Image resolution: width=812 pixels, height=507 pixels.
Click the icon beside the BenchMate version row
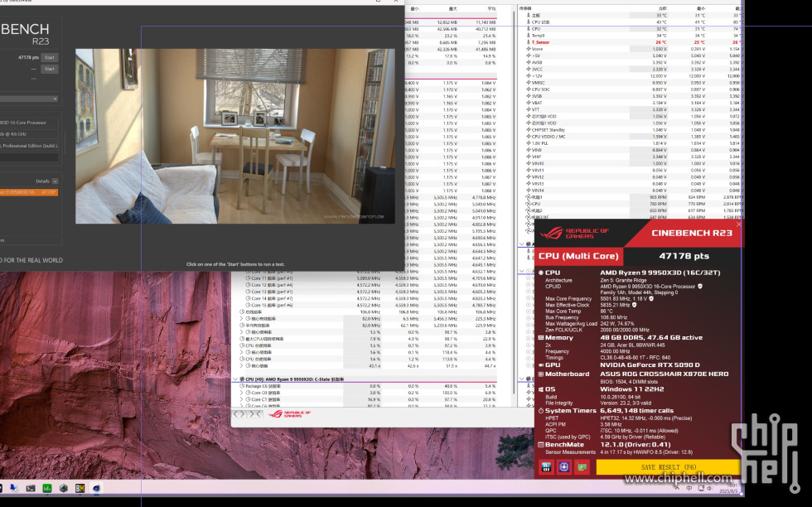coord(540,445)
